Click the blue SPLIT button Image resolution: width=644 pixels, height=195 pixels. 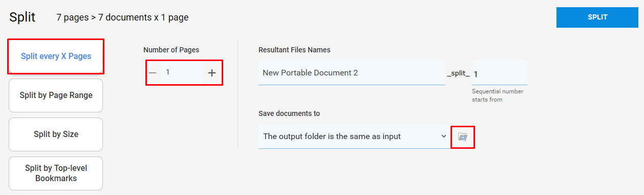(x=597, y=17)
